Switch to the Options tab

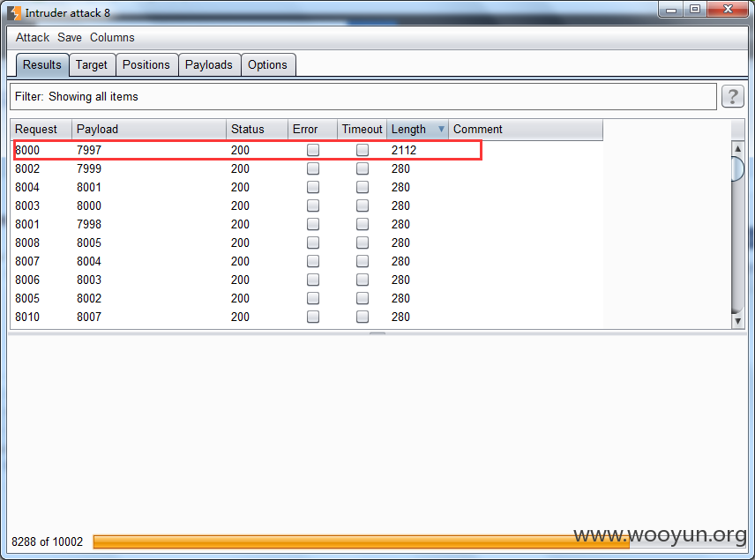tap(268, 65)
